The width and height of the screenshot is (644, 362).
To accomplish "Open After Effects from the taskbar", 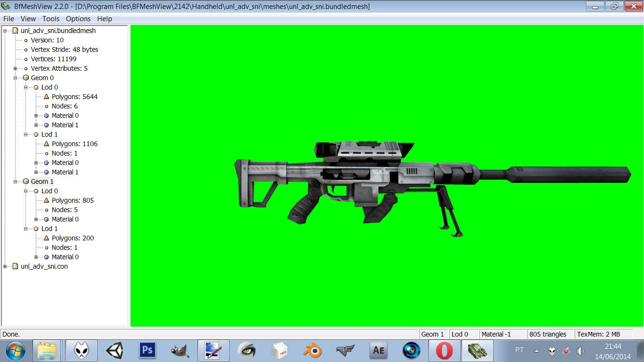I will [379, 351].
